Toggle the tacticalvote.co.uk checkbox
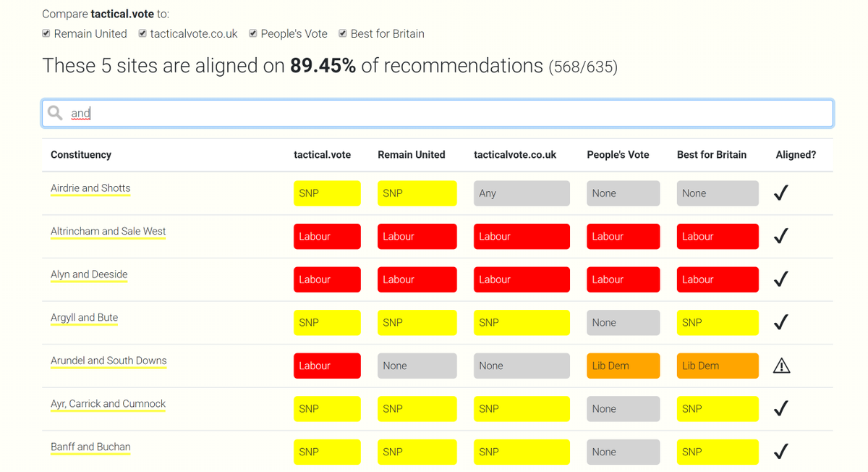 [142, 33]
